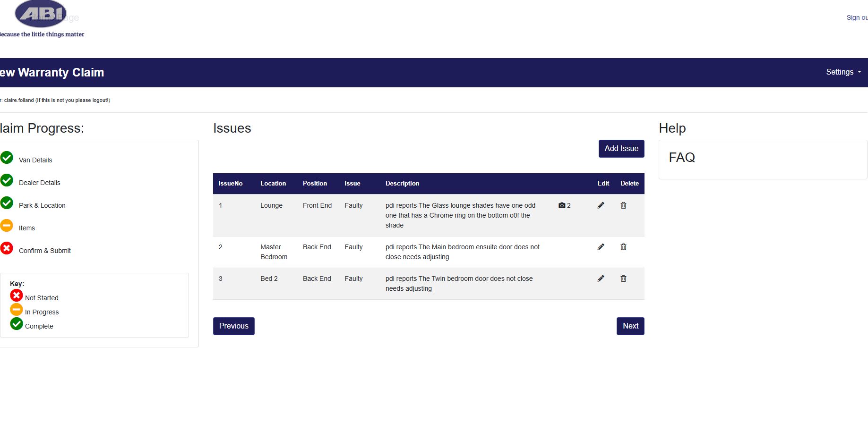868x422 pixels.
Task: Click red cross icon beside Confirm & Submit
Action: pos(7,248)
